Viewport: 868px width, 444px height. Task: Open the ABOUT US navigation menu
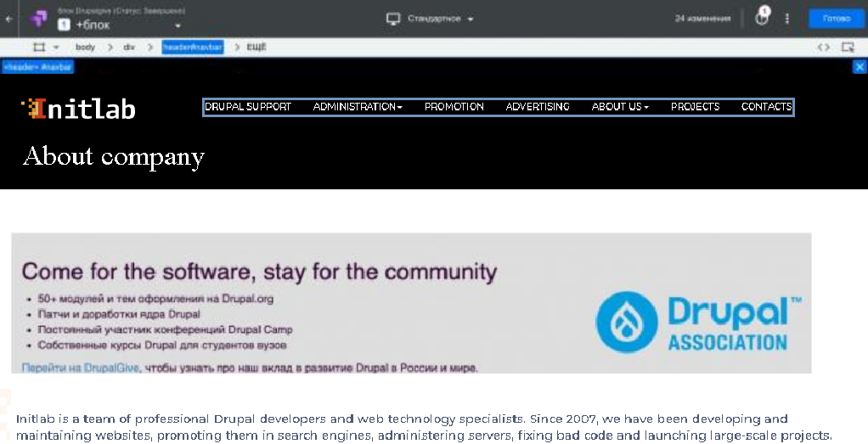tap(619, 107)
